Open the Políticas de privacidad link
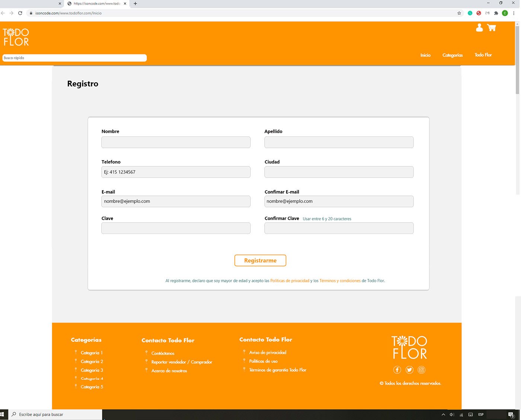This screenshot has height=420, width=521. pos(290,281)
